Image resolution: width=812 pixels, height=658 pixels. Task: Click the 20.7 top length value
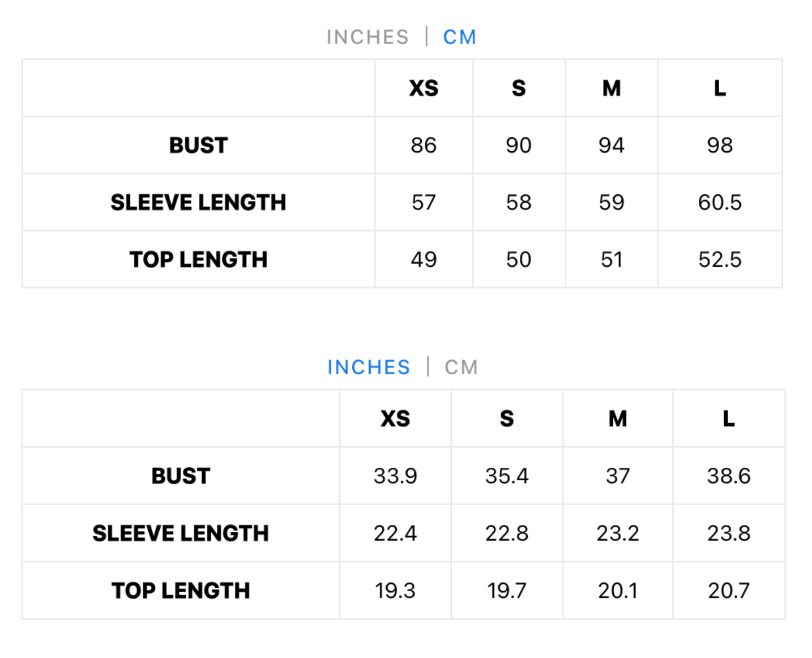point(728,591)
